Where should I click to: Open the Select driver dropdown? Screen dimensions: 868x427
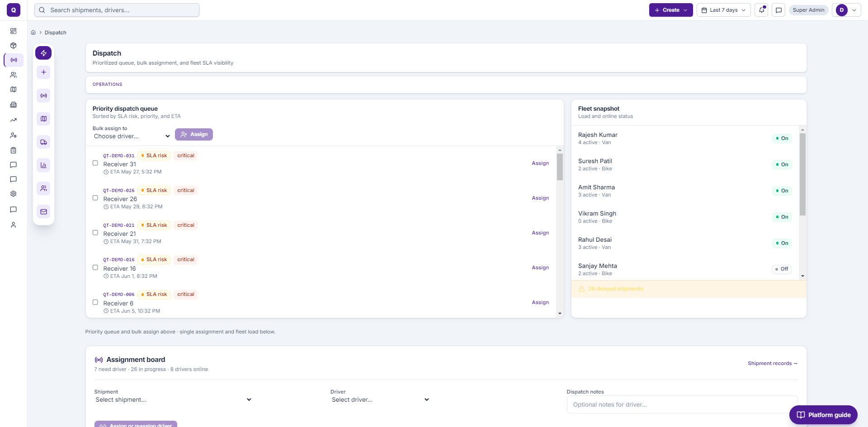click(x=380, y=400)
